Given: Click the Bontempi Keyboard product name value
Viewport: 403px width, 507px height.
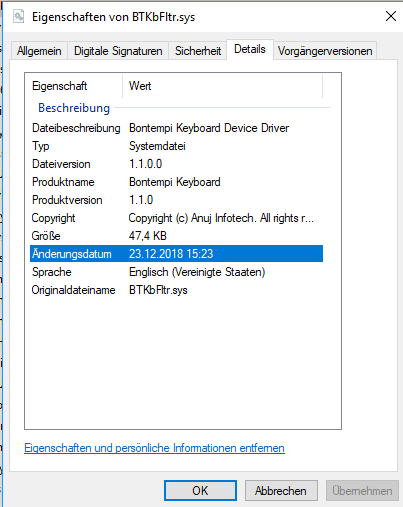Looking at the screenshot, I should tap(175, 182).
